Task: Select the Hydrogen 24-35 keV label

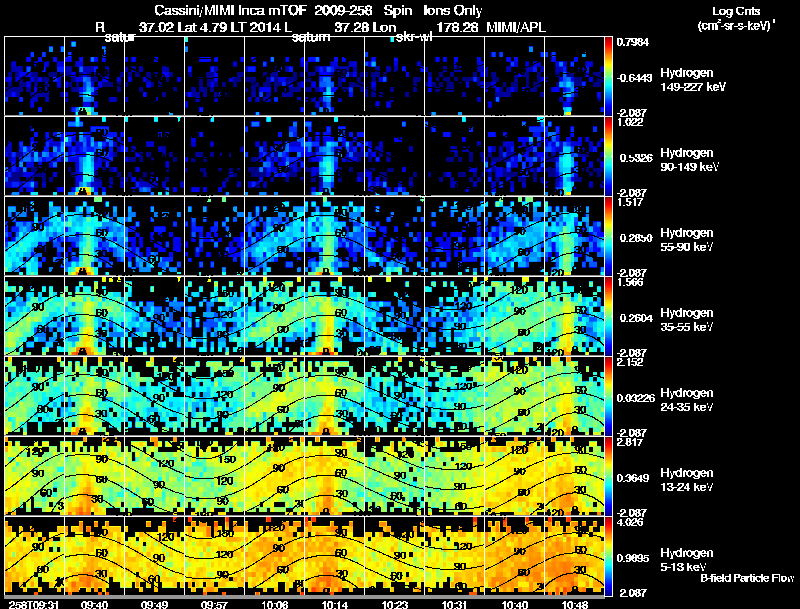Action: [x=687, y=400]
